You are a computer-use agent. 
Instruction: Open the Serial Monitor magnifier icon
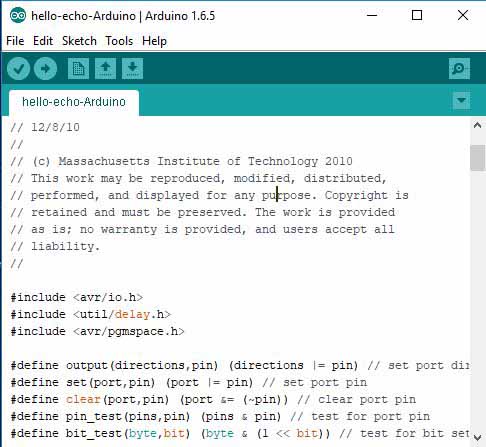(x=459, y=68)
